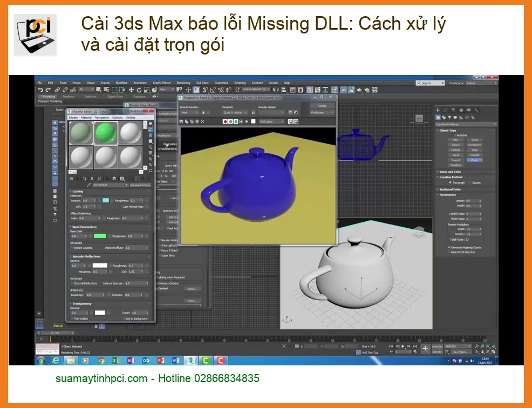This screenshot has width=532, height=408.
Task: Open the Hierarchy tab in command panel
Action: tap(453, 110)
